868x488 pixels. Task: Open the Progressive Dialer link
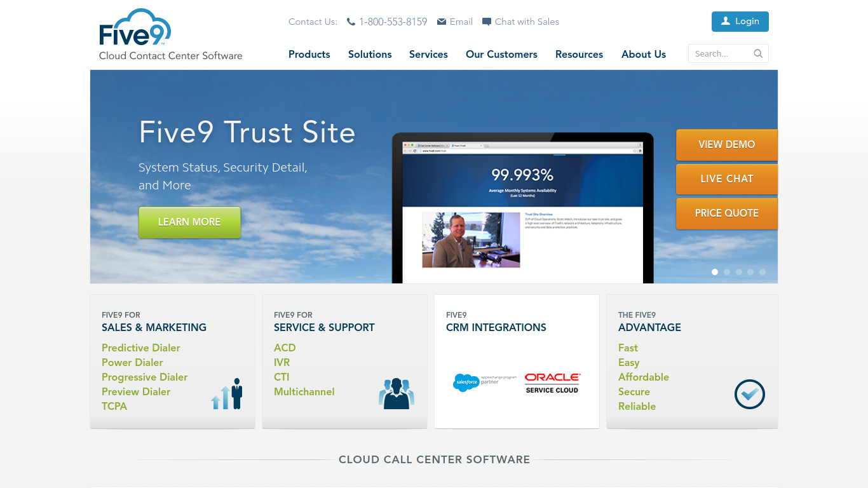coord(145,377)
